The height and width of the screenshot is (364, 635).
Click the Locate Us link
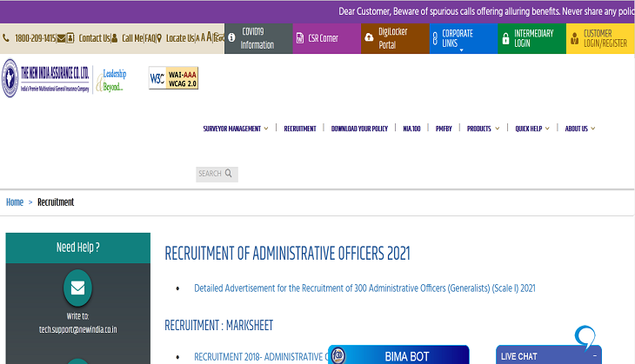pyautogui.click(x=180, y=38)
